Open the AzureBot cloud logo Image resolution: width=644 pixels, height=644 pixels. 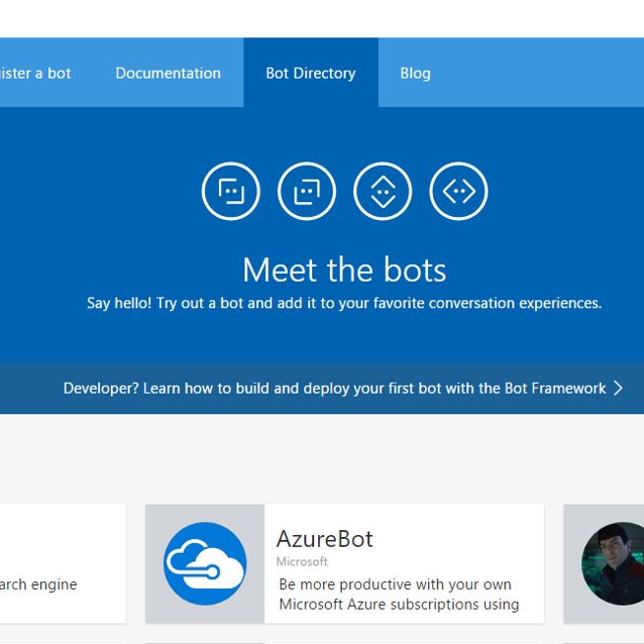coord(205,563)
